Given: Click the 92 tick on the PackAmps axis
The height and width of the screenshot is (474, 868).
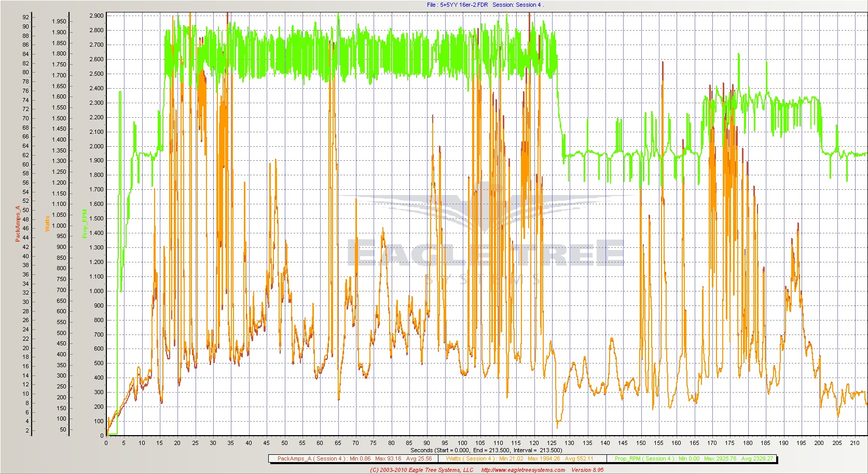Looking at the screenshot, I should [25, 17].
